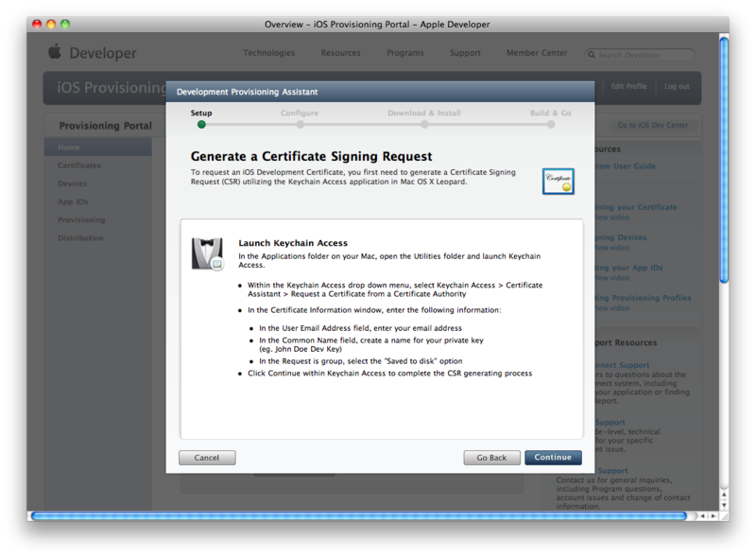Go to Member Center
This screenshot has width=756, height=558.
tap(537, 53)
